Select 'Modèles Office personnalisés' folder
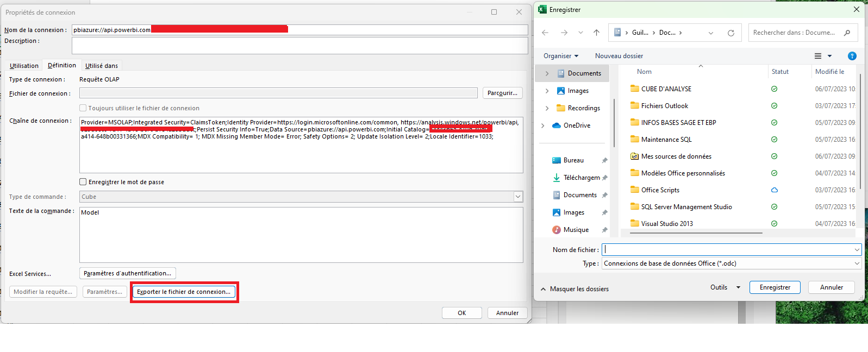The width and height of the screenshot is (868, 352). point(683,173)
